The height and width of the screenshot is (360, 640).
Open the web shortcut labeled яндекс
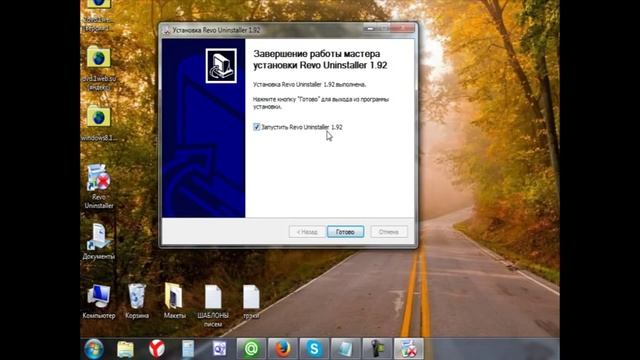(98, 68)
